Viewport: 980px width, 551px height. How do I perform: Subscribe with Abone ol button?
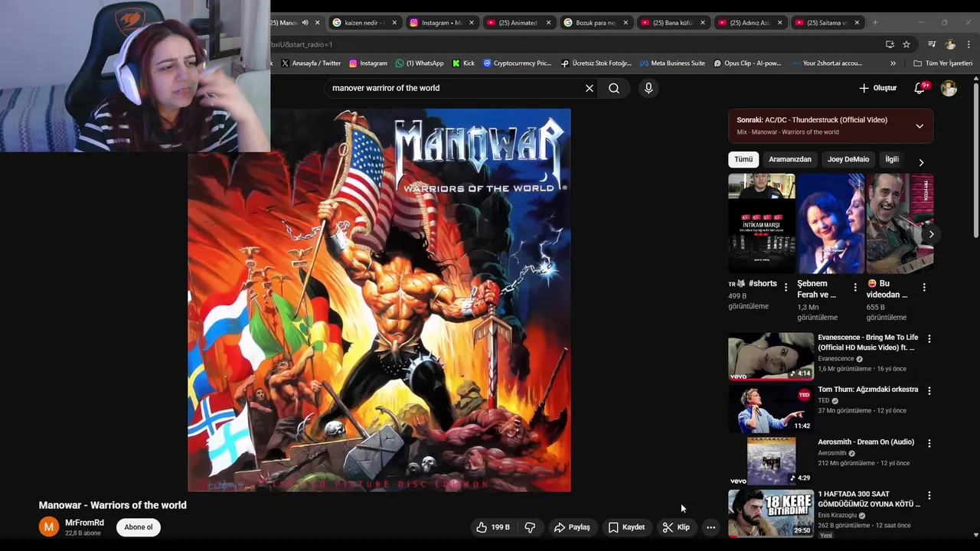tap(139, 527)
